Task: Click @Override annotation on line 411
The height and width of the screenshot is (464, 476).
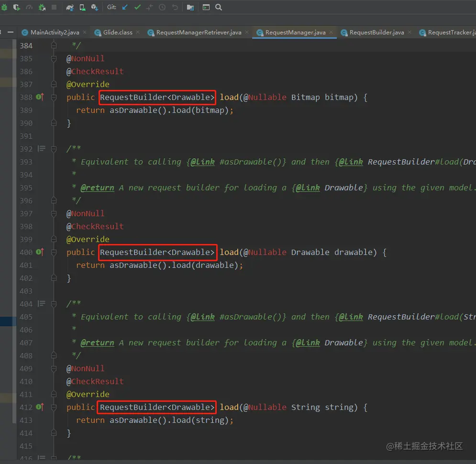Action: pos(88,394)
